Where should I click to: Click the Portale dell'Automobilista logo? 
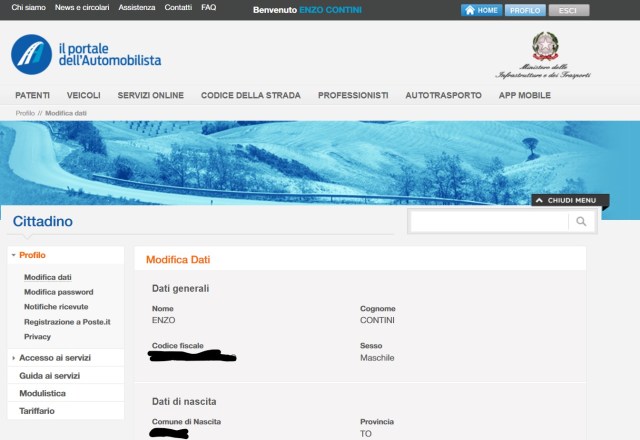[x=86, y=53]
